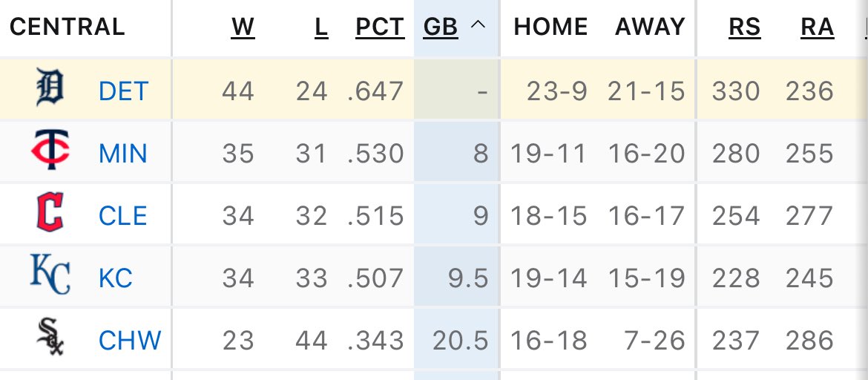Sort standings by L column
Image resolution: width=868 pixels, height=380 pixels.
(321, 27)
